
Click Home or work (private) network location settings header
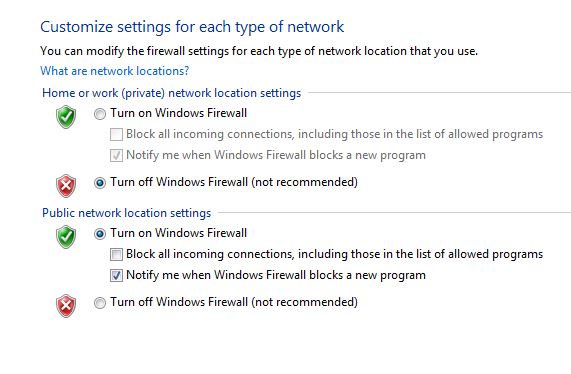click(172, 93)
